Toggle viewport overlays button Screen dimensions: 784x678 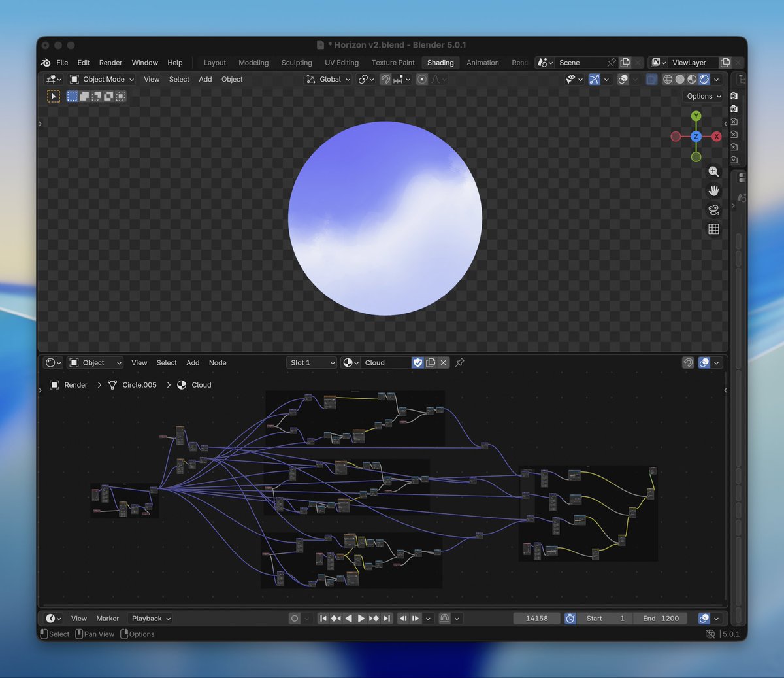(x=623, y=79)
